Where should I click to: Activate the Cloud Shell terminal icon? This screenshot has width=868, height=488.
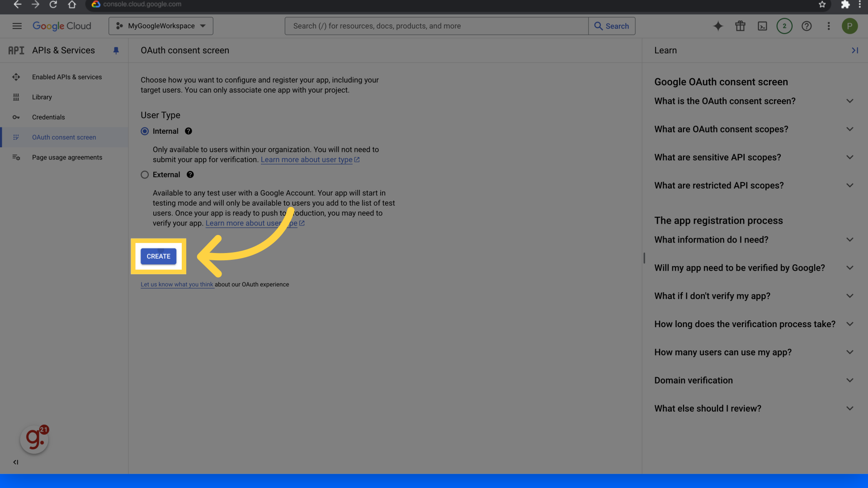click(x=762, y=26)
